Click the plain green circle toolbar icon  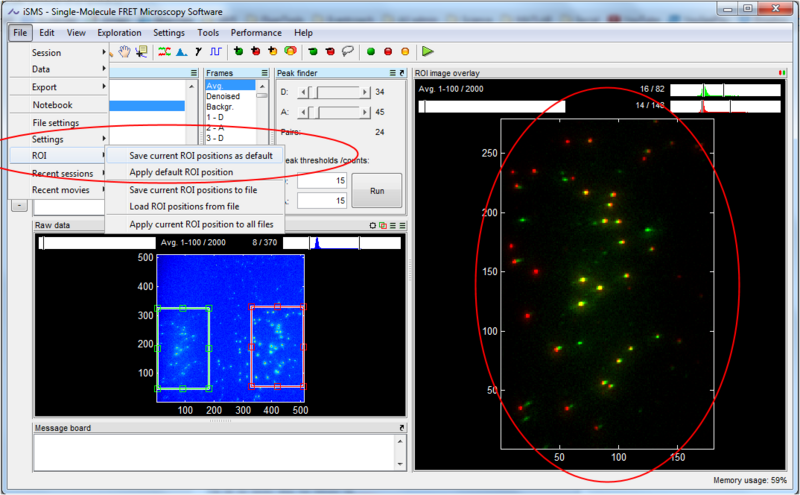[x=371, y=51]
